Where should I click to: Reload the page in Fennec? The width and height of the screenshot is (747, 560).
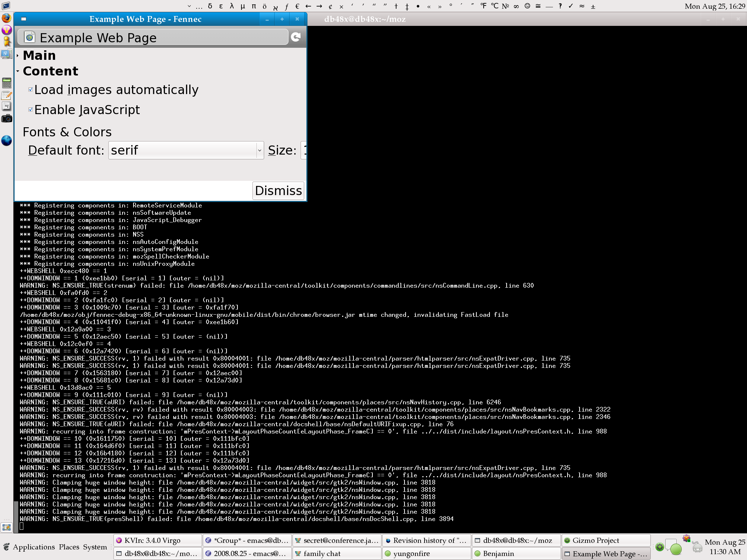[296, 37]
